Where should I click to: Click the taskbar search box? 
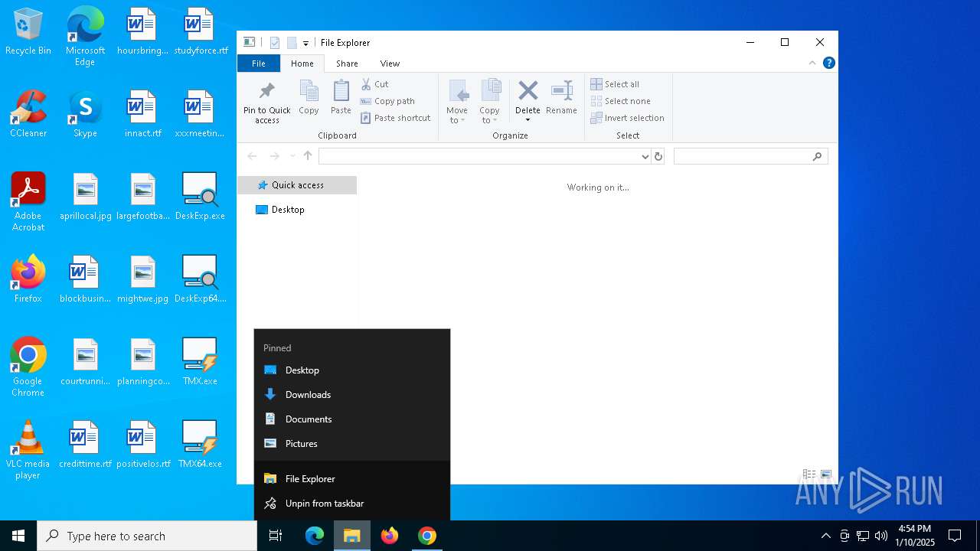(147, 536)
